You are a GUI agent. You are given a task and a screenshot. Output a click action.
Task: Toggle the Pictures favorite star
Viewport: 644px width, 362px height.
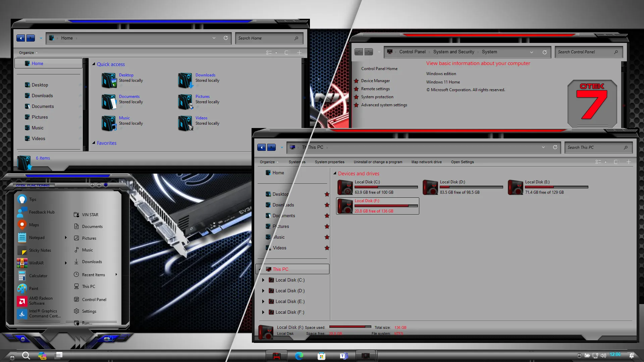(327, 226)
